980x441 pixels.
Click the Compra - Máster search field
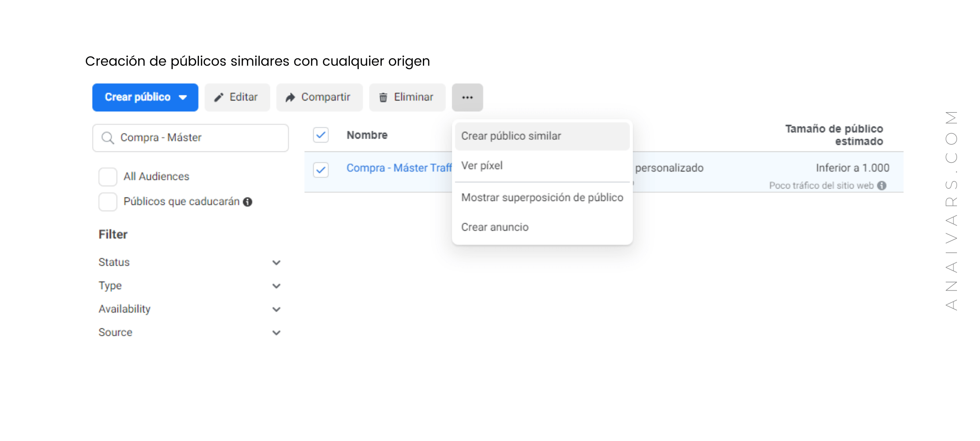tap(191, 138)
